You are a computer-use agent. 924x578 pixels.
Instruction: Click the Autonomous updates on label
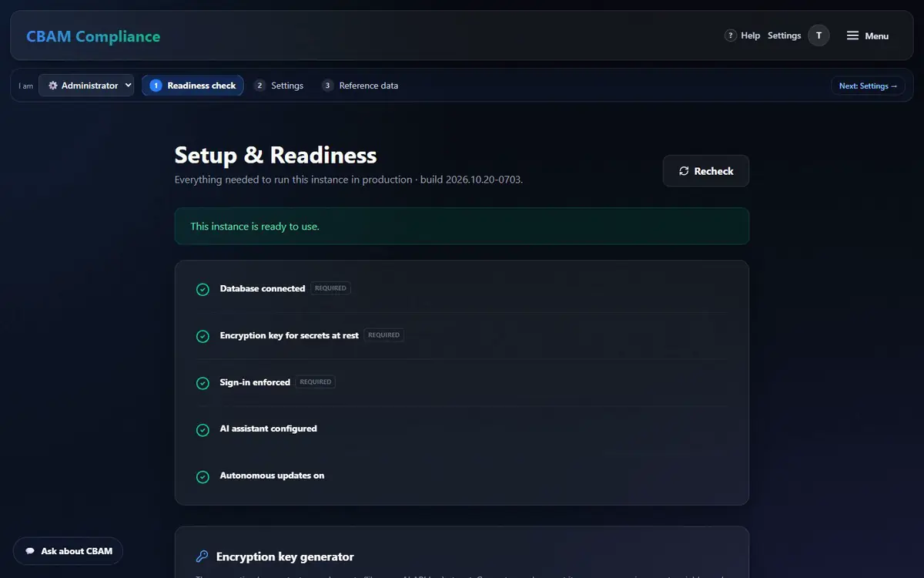tap(272, 476)
